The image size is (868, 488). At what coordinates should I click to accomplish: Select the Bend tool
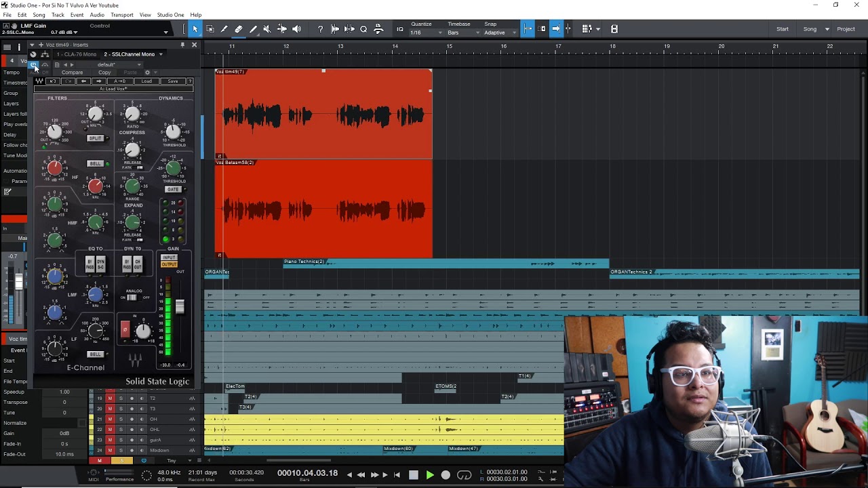pyautogui.click(x=281, y=29)
